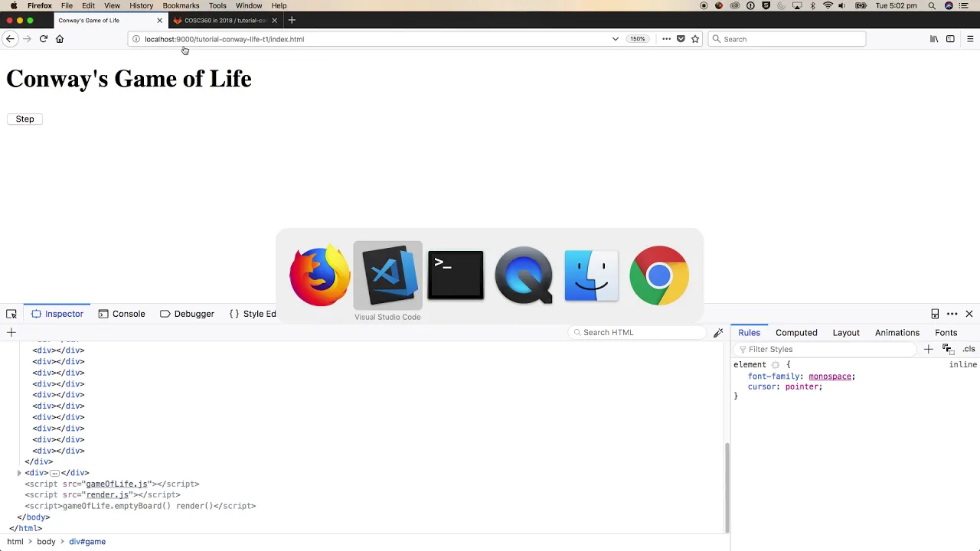Click the AirPlay display icon in menu bar
Viewport: 980px width, 551px height.
[x=797, y=5]
